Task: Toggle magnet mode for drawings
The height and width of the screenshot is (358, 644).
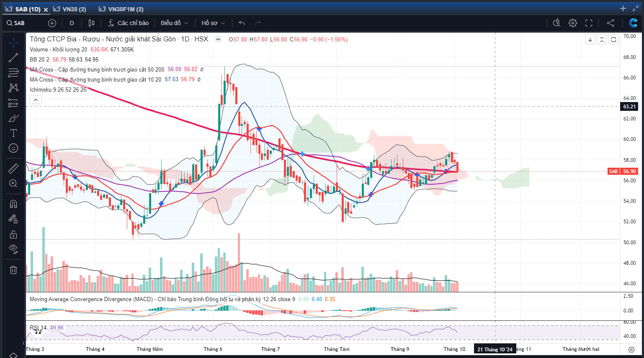Action: pos(13,204)
